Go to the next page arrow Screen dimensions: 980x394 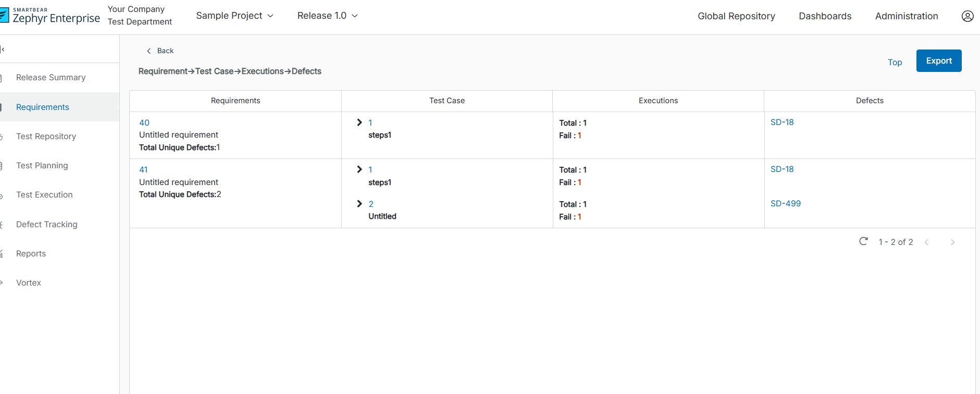click(x=952, y=242)
